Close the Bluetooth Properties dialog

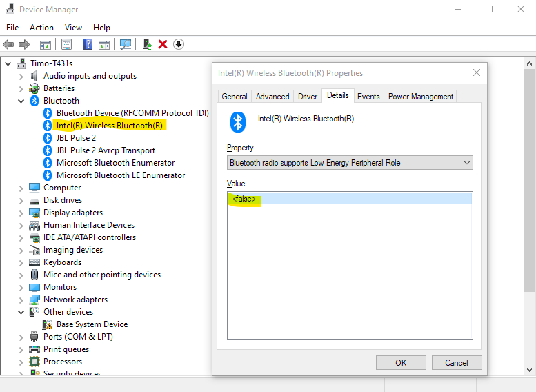(x=477, y=73)
